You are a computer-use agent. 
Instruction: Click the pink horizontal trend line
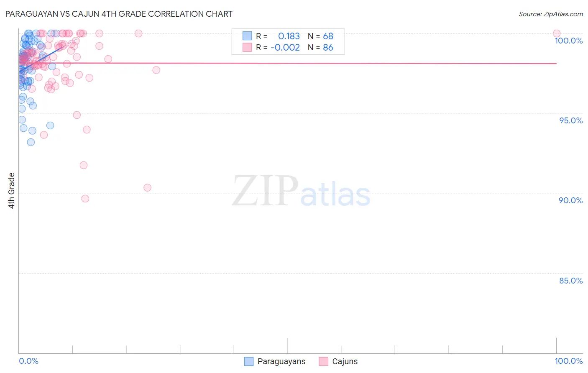point(293,63)
